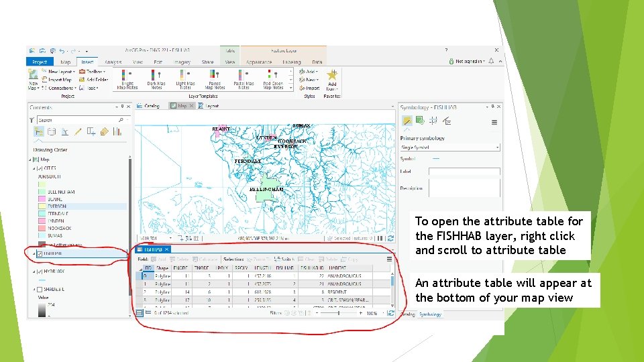Open the Symbology pane hamburger menu
644x362 pixels.
[x=494, y=122]
